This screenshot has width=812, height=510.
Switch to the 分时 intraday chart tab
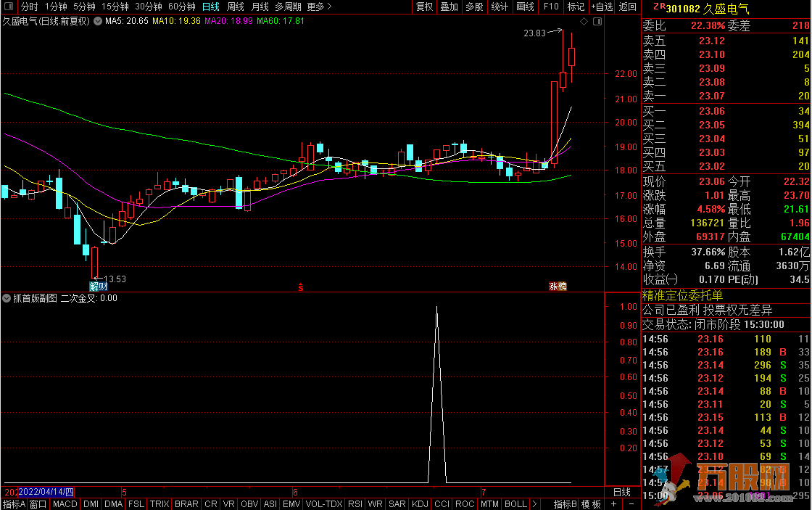[x=30, y=7]
